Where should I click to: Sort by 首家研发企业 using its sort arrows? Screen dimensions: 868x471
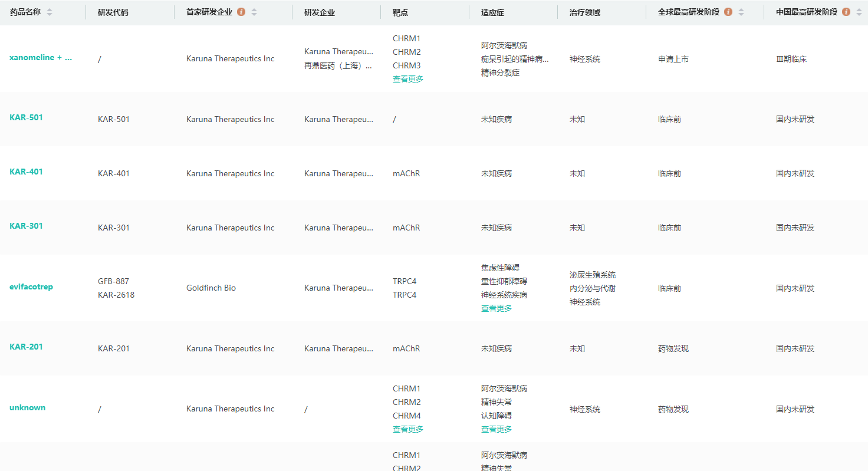pos(254,12)
